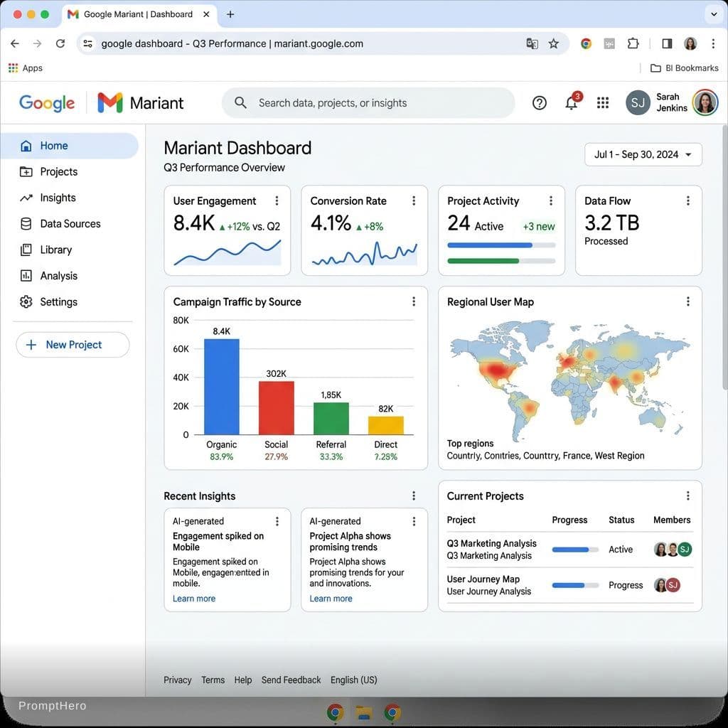Open the Q3 Marketing Analysis project row
The height and width of the screenshot is (728, 728).
point(570,550)
